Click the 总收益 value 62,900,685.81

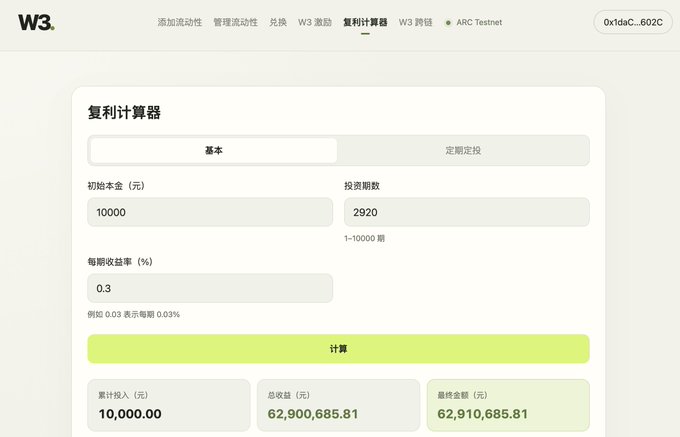click(x=313, y=414)
